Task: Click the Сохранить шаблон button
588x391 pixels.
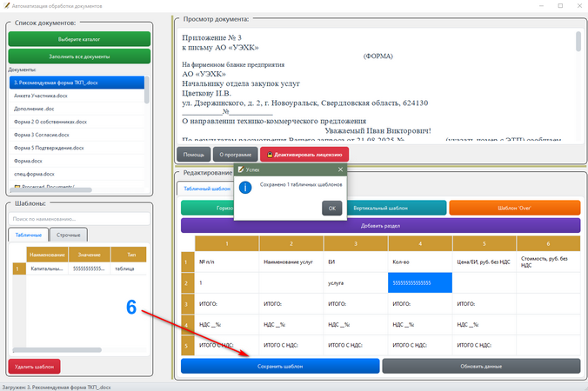Action: (x=280, y=367)
